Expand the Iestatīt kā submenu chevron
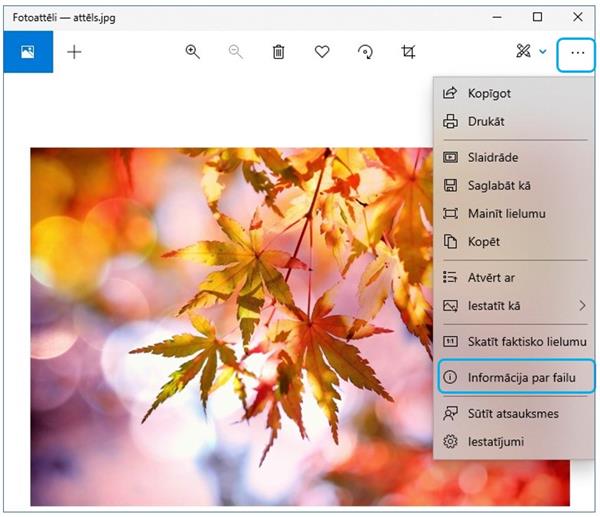The image size is (600, 517). pyautogui.click(x=582, y=306)
